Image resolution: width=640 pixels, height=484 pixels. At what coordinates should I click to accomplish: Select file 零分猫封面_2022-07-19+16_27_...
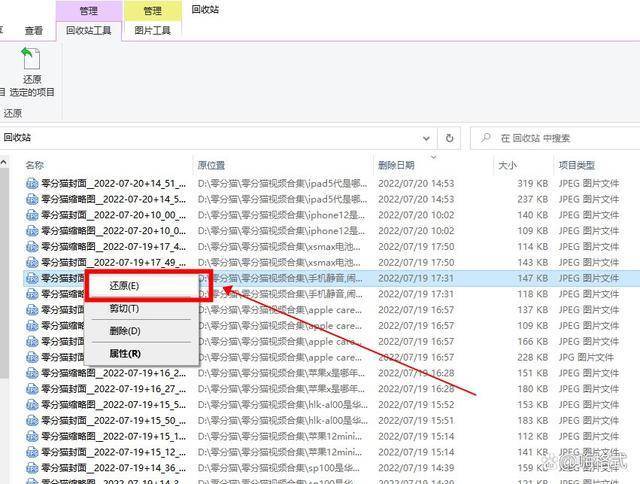click(x=113, y=389)
